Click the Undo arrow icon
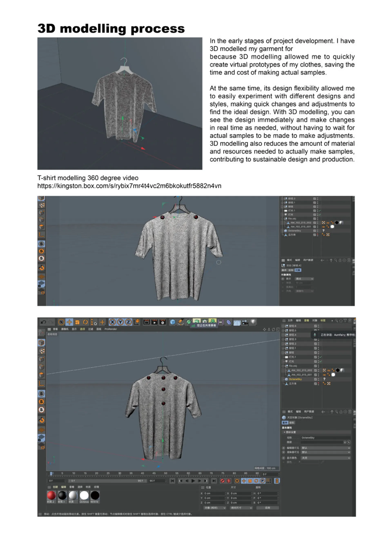Image resolution: width=392 pixels, height=554 pixels. pos(43,322)
